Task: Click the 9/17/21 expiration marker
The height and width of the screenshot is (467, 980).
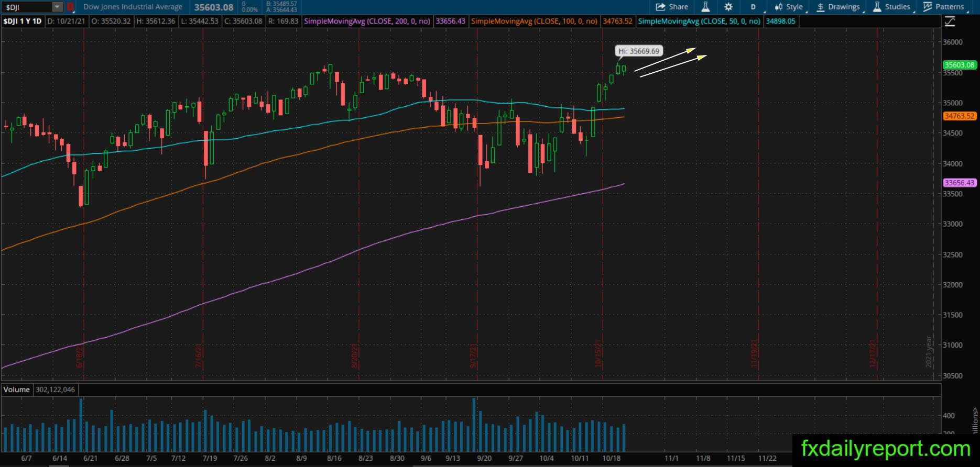Action: click(x=473, y=355)
